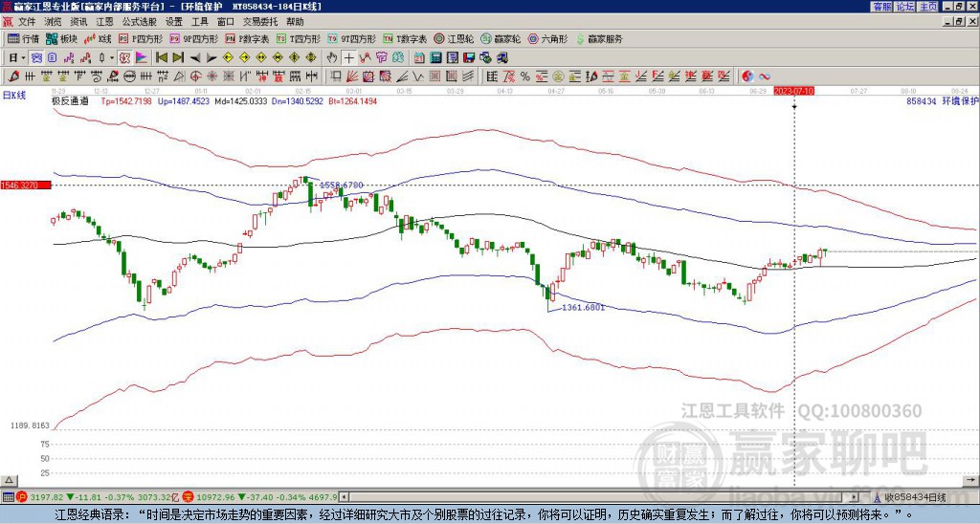980x524 pixels.
Task: Click the 主页 homepage link
Action: tap(927, 7)
